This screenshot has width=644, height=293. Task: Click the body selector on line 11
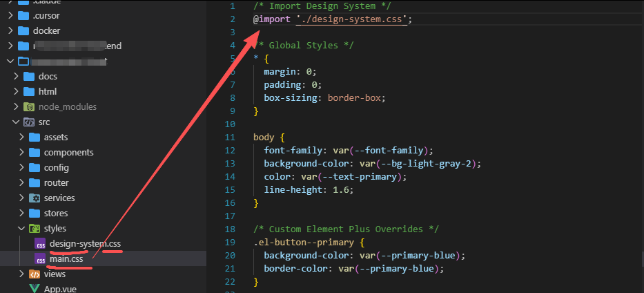[x=264, y=138]
